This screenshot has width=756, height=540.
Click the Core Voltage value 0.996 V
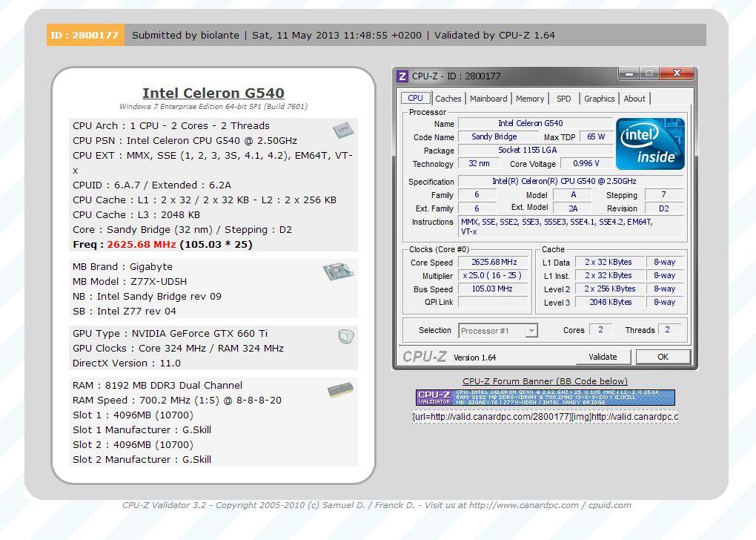tap(586, 164)
